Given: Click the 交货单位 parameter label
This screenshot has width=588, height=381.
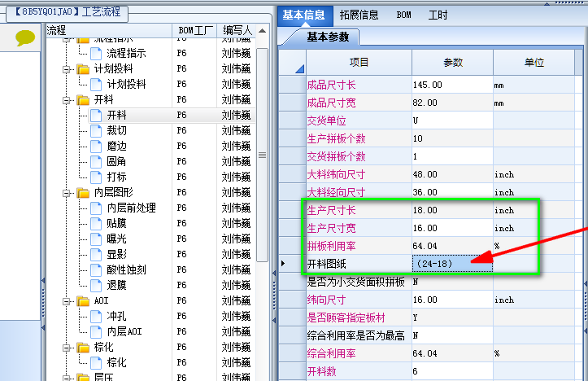Looking at the screenshot, I should pyautogui.click(x=326, y=120).
